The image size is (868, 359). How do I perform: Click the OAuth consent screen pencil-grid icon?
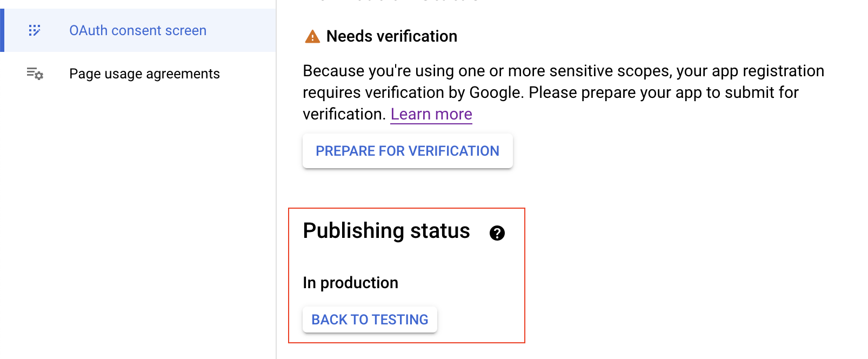tap(35, 30)
